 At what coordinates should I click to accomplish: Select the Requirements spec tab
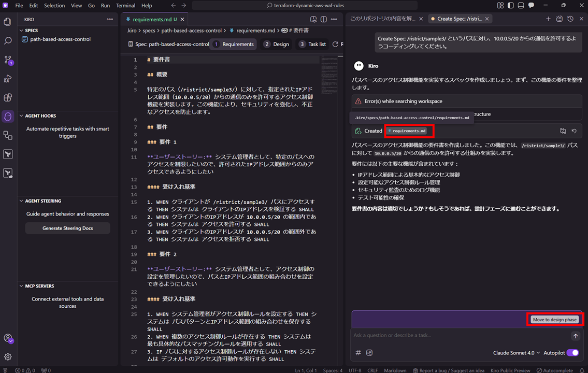coord(233,44)
